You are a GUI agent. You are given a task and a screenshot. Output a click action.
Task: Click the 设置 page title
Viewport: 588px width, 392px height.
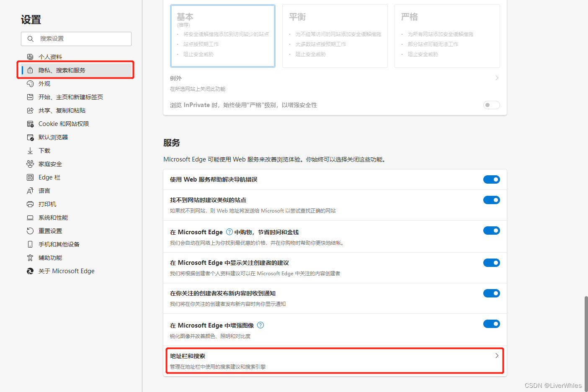click(31, 20)
